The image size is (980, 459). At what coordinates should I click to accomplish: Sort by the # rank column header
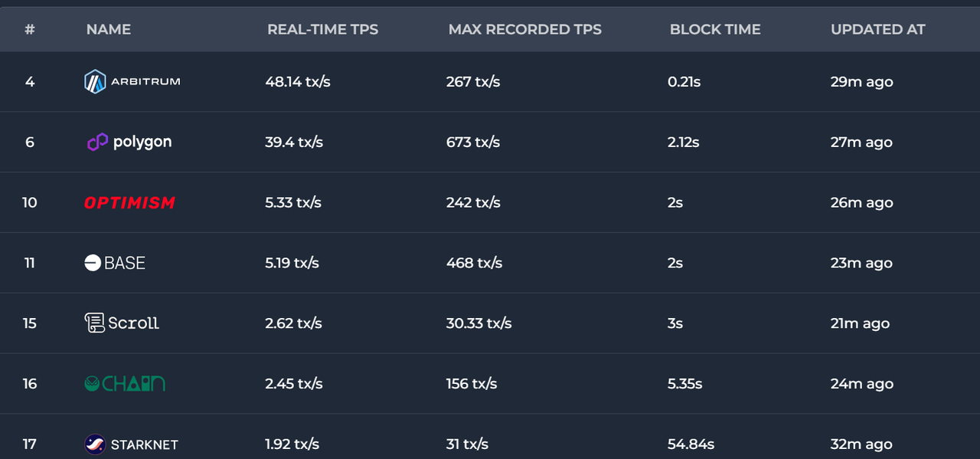coord(30,29)
